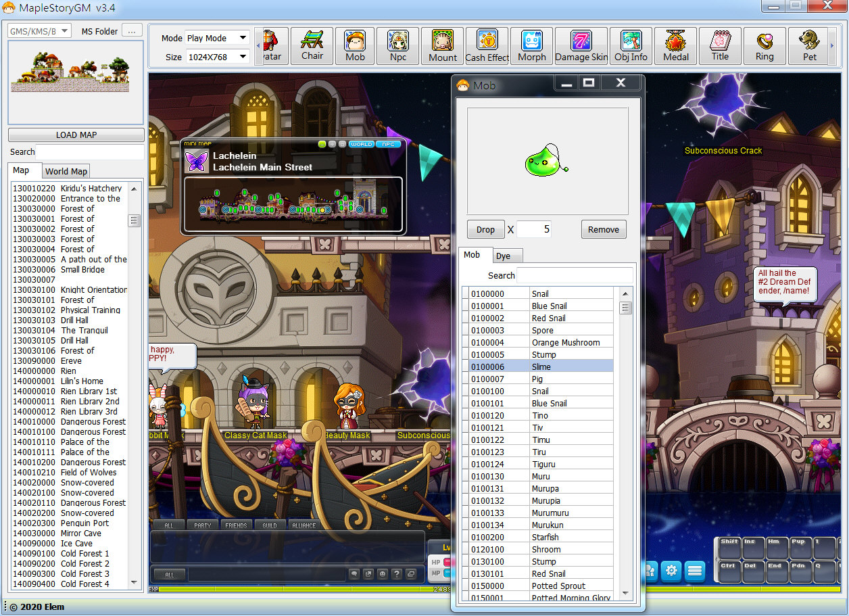Open the Pet tool in the toolbar

click(810, 46)
